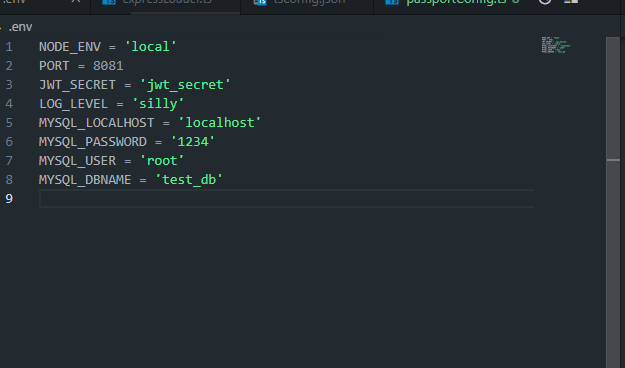Screen dimensions: 625x368
Task: Open the passportConfig.ts tab
Action: coord(452,4)
